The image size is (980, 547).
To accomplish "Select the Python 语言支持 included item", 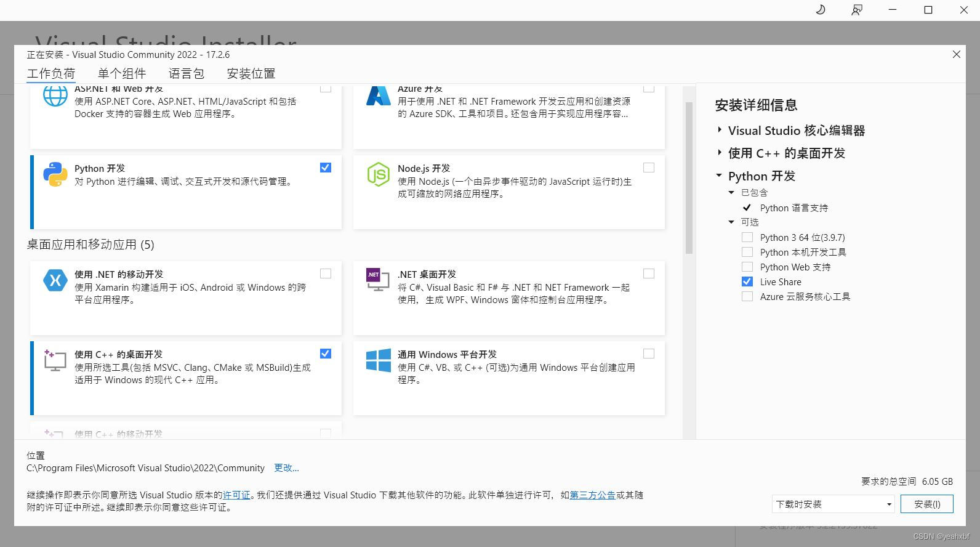I will click(794, 208).
